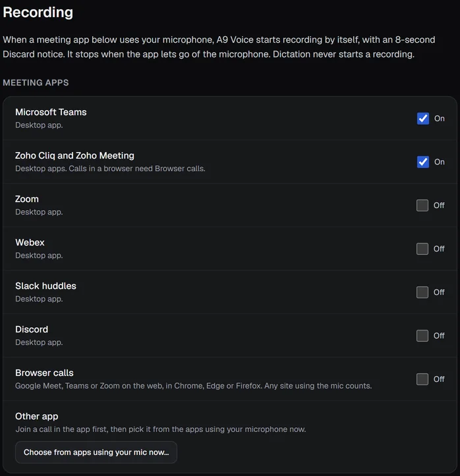This screenshot has width=460, height=476.
Task: Click Choose from apps using your mic now
Action: click(x=96, y=452)
